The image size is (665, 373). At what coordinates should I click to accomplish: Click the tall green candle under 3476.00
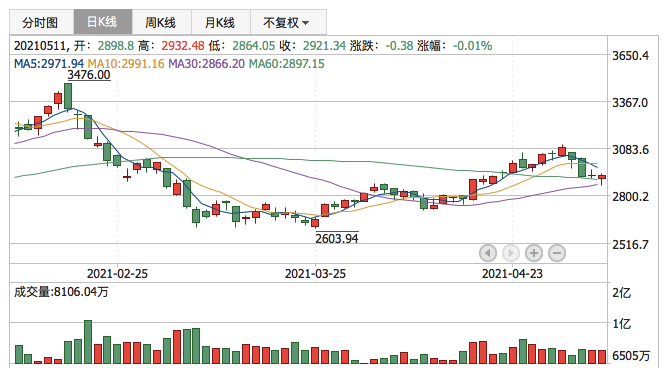68,97
